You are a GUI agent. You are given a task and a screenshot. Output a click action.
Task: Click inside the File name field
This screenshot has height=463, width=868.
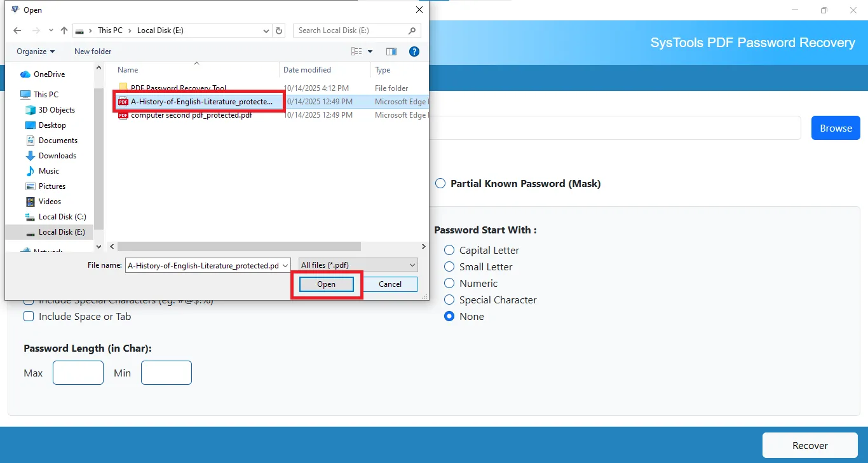(x=202, y=265)
